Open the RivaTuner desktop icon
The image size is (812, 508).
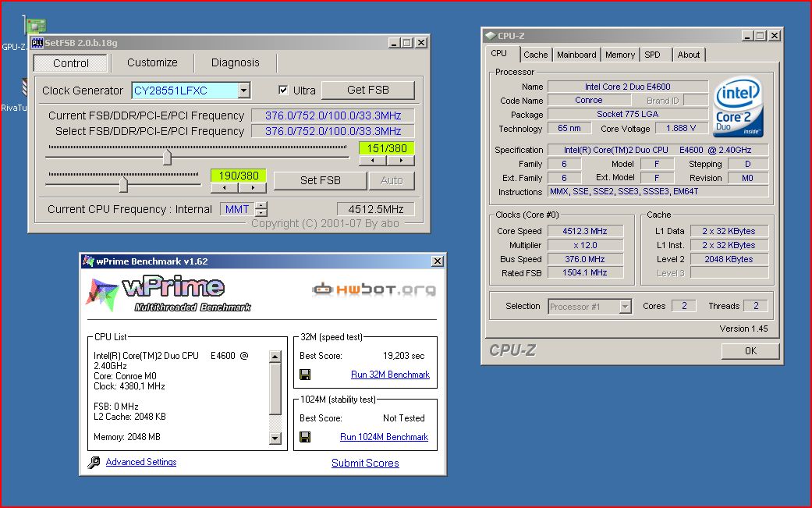(24, 87)
